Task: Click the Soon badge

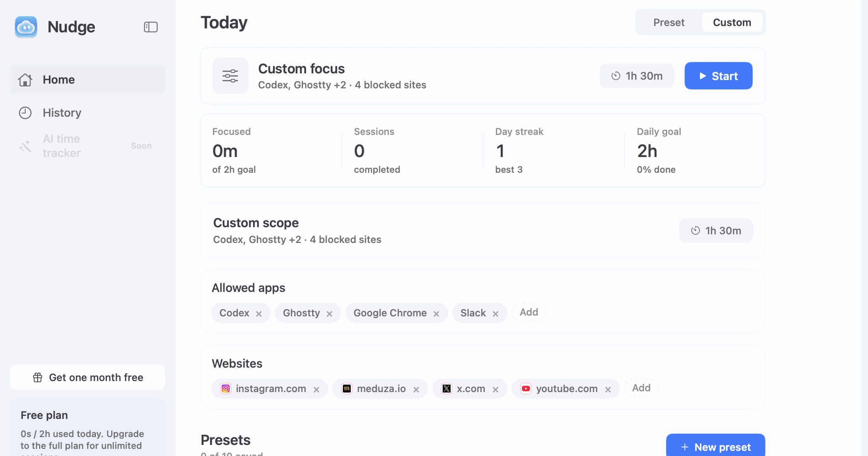Action: point(141,146)
